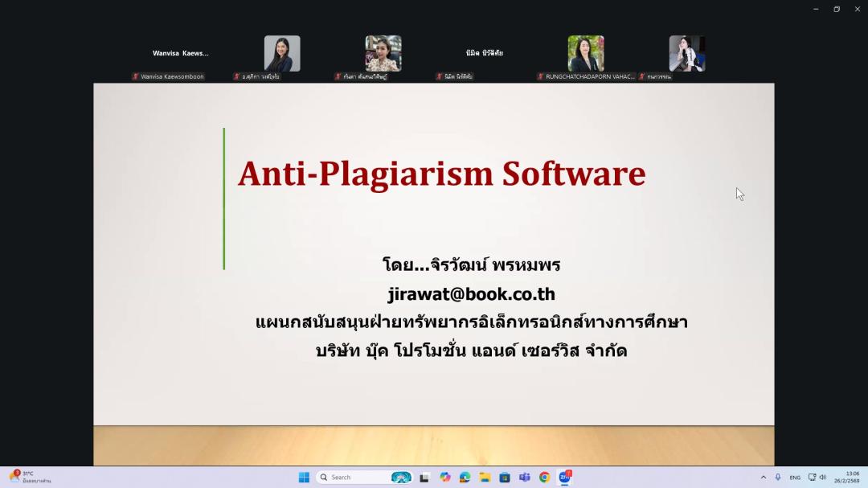Click the jirawat@book.co.th email on slide
The height and width of the screenshot is (488, 868).
tap(471, 294)
